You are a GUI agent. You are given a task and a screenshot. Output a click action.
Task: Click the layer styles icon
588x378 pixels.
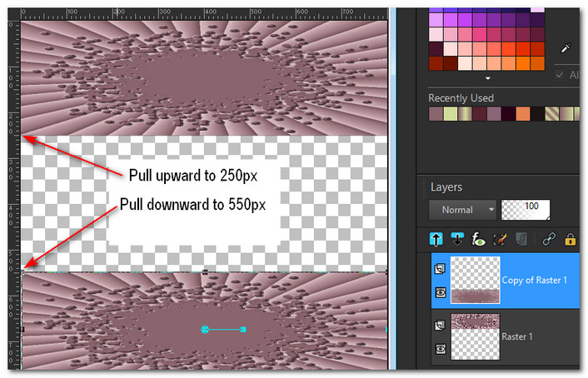tap(521, 240)
